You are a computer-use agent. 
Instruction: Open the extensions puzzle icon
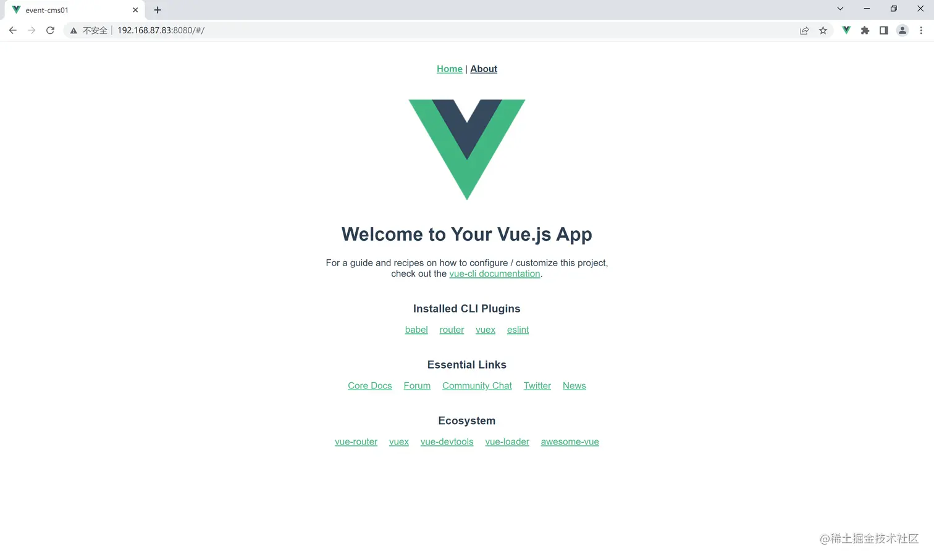coord(865,30)
